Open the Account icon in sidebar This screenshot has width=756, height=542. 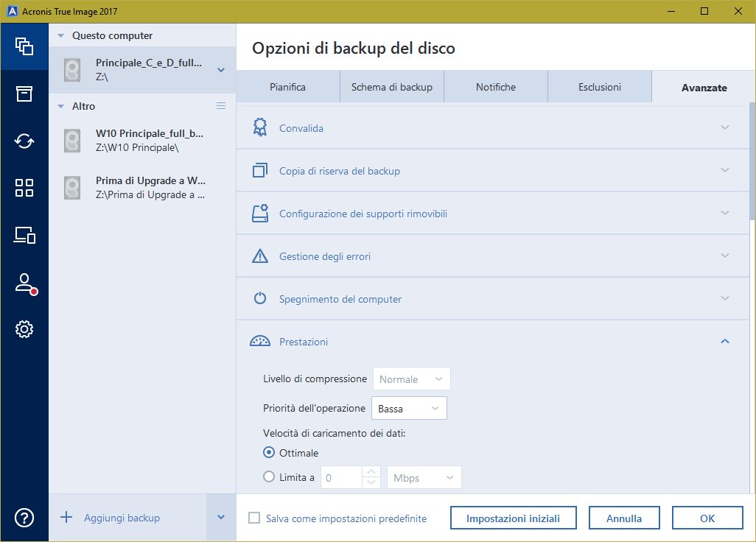(24, 283)
